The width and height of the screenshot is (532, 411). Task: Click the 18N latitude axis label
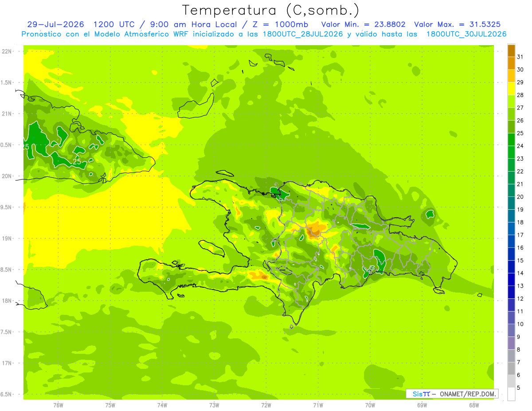(x=7, y=301)
